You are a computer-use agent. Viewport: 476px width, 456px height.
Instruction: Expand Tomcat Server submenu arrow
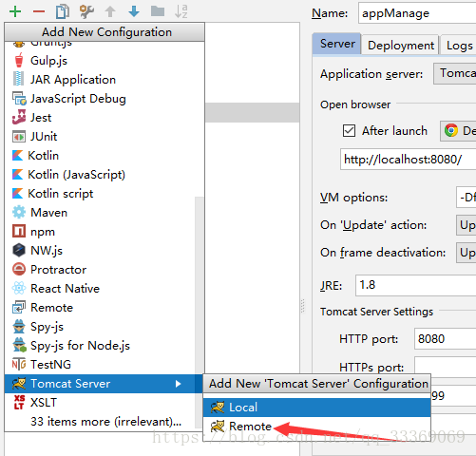178,384
